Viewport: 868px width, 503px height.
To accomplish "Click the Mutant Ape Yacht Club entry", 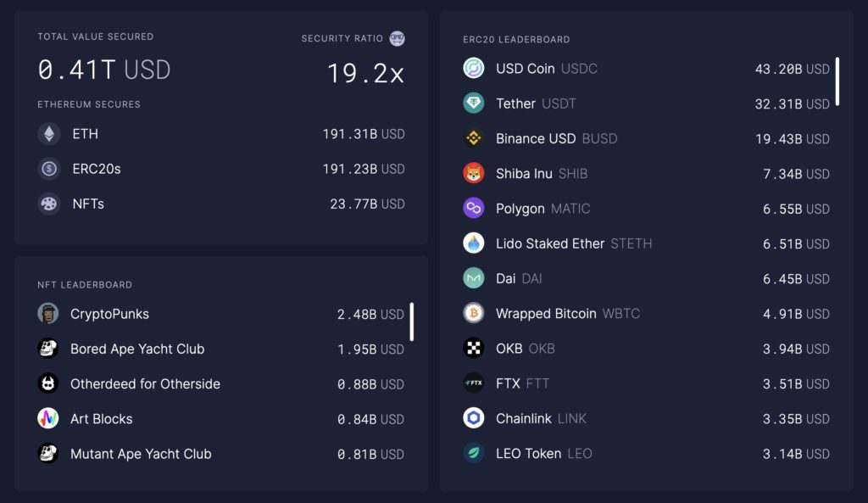I will tap(221, 453).
